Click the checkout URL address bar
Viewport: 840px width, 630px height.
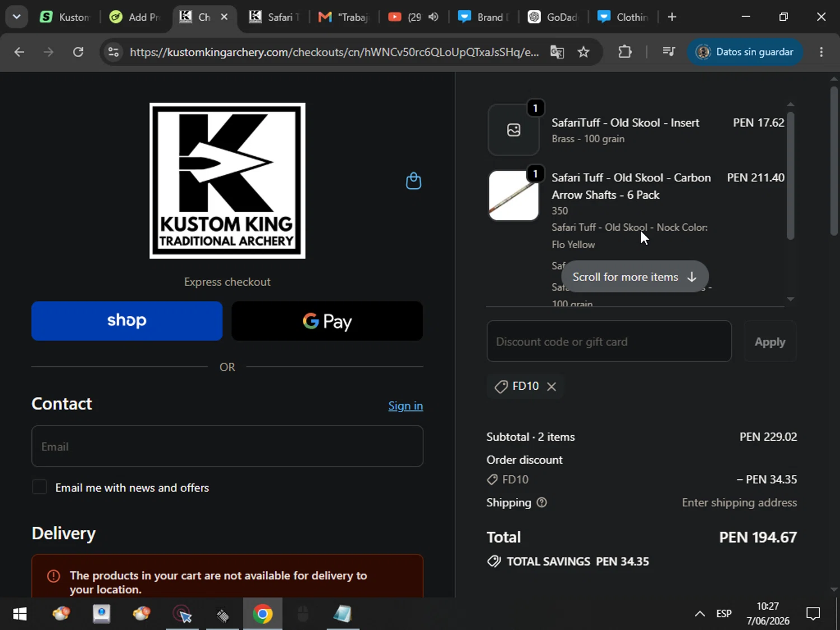point(334,52)
